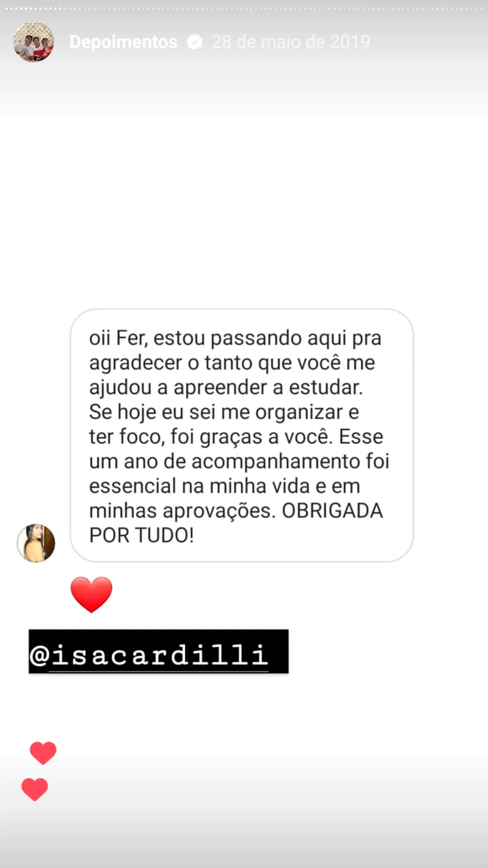Jump to the last story progress dot
The image size is (488, 868).
(x=482, y=9)
